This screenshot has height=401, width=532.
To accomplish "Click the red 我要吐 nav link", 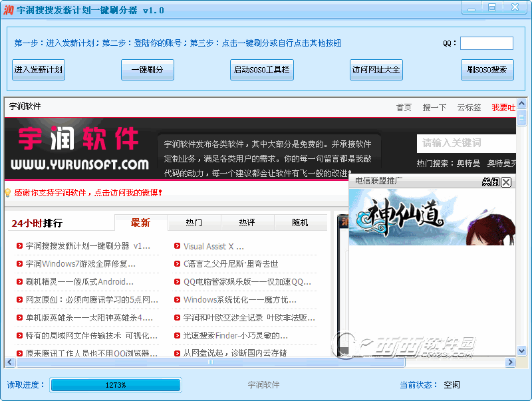I will pyautogui.click(x=503, y=108).
